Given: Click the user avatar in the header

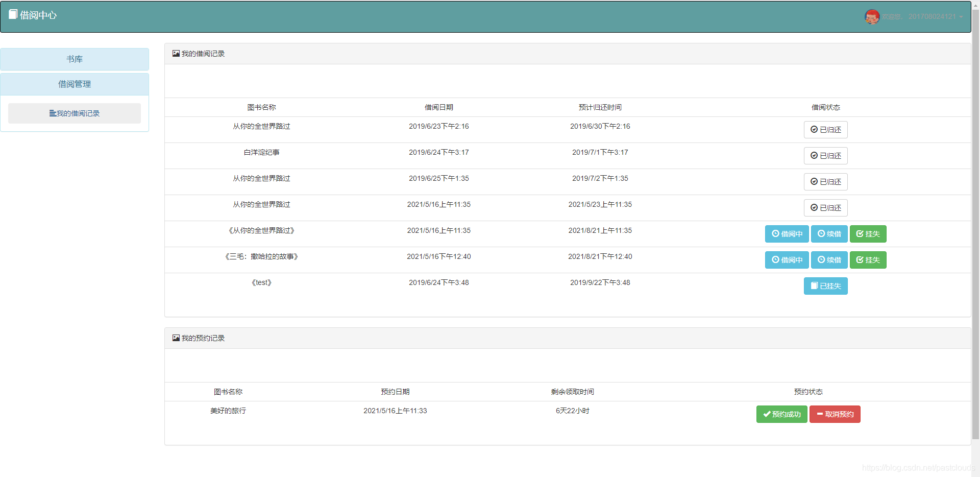Looking at the screenshot, I should click(x=872, y=17).
